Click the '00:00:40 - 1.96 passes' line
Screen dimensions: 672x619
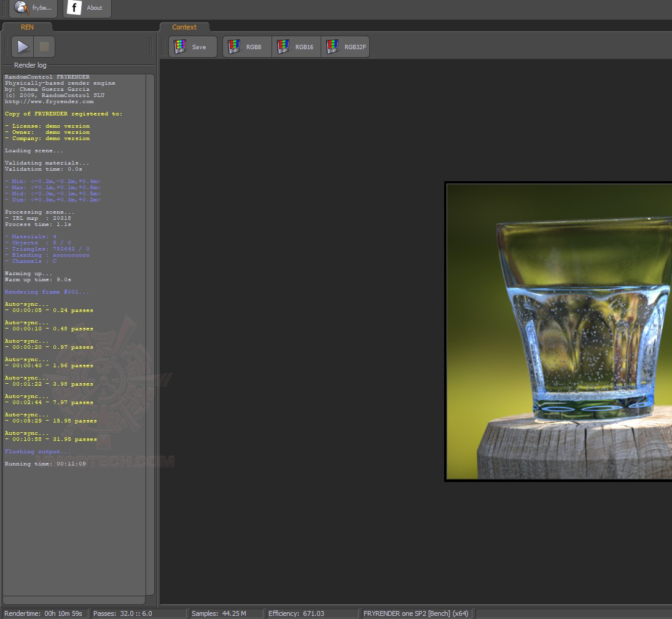[x=49, y=366]
